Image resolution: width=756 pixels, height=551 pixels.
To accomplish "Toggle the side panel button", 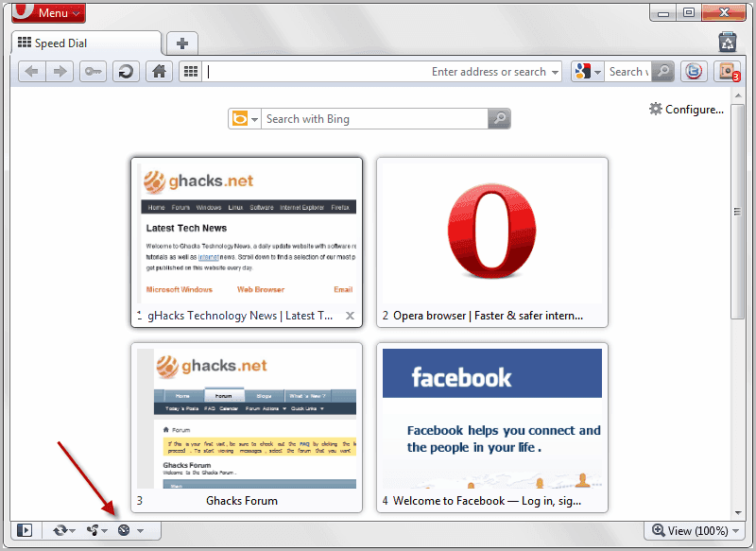I will coord(25,530).
